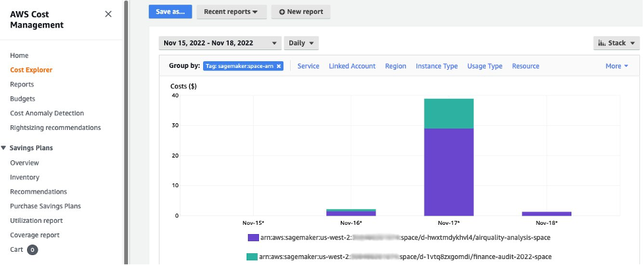Click the plus icon on New report

283,12
